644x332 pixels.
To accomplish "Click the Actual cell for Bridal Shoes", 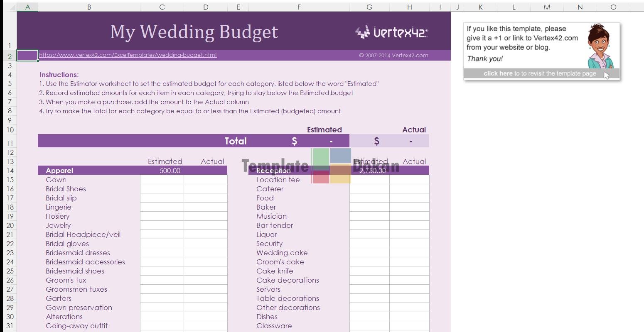I will 205,189.
